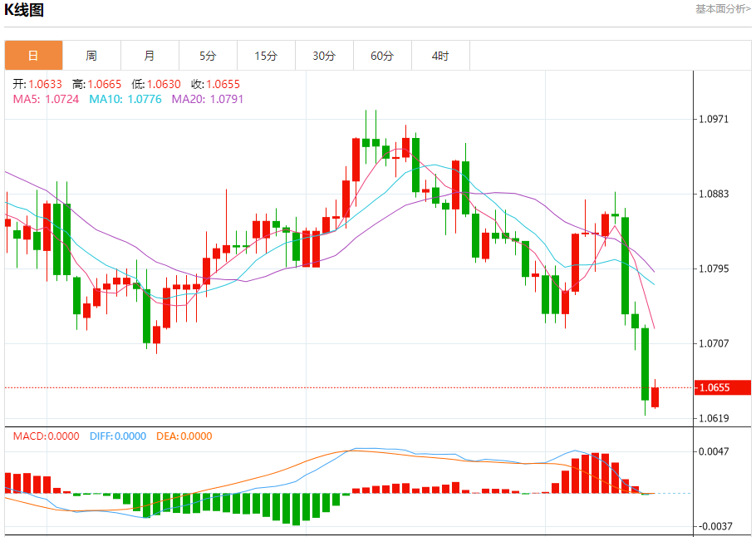Click the 1.0619 price axis label
The height and width of the screenshot is (537, 756).
(714, 418)
